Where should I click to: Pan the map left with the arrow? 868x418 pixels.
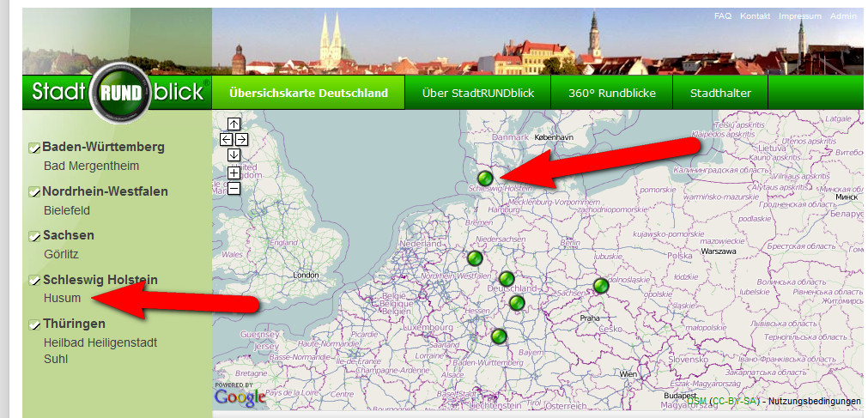tap(227, 139)
